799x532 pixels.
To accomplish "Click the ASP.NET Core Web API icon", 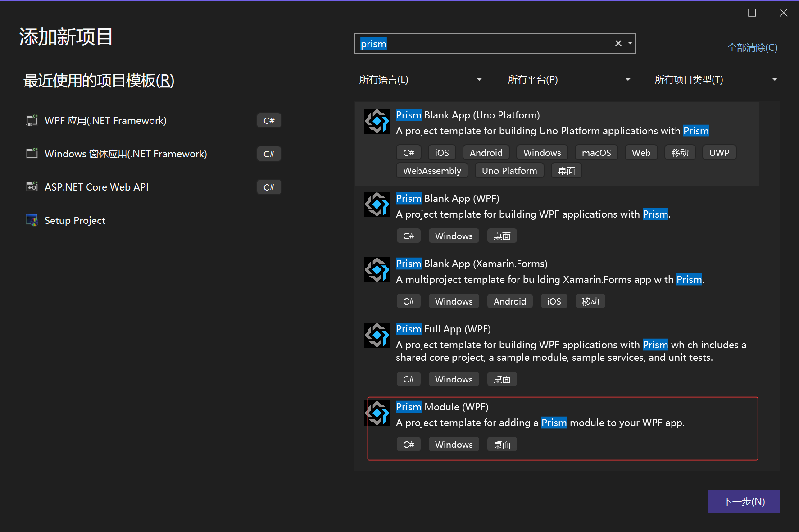I will point(32,187).
